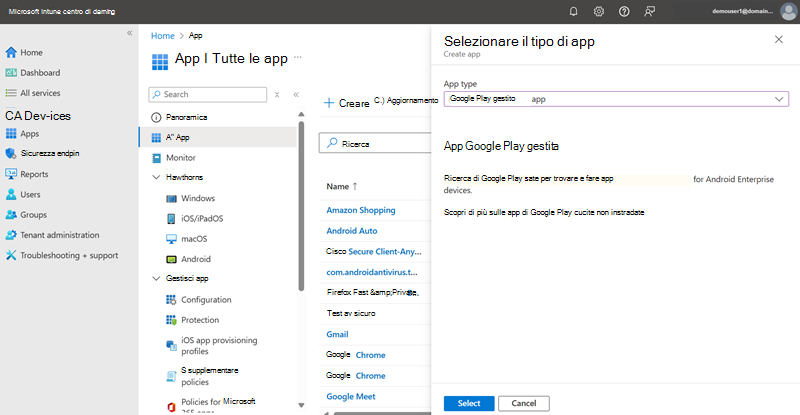Click the macOS platform icon
800x415 pixels.
click(x=171, y=238)
